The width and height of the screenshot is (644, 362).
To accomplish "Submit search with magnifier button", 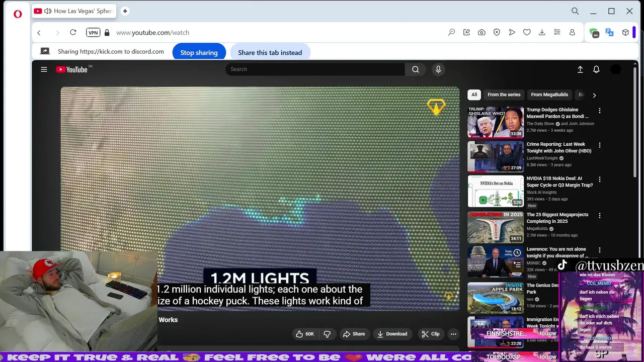I will [x=415, y=69].
